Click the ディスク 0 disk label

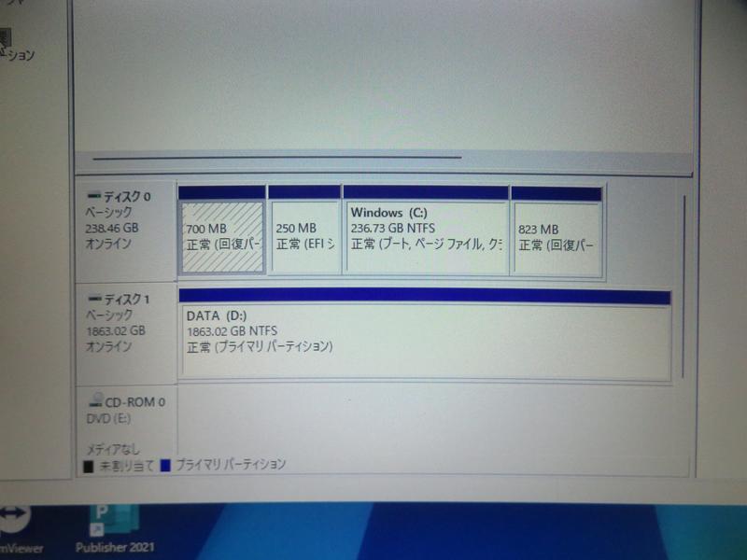(x=127, y=196)
